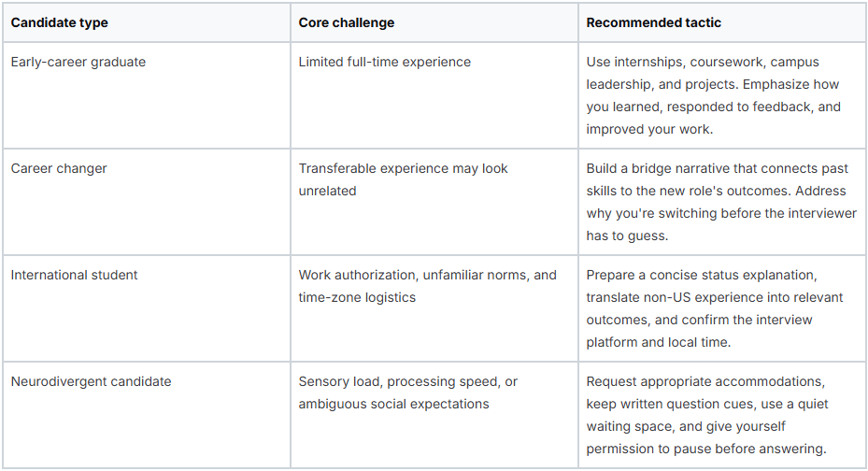
Task: Click the Transferable experience may look unrelated cell
Action: pos(434,202)
